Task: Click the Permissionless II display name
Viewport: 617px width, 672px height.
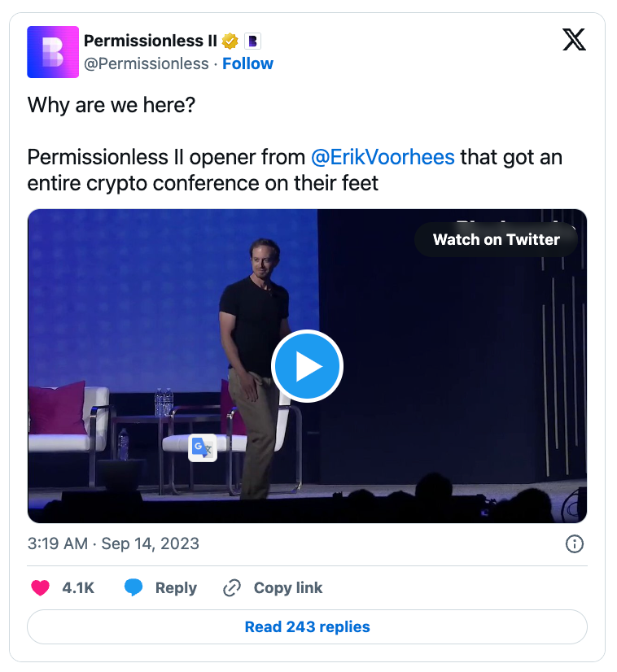Action: click(151, 41)
